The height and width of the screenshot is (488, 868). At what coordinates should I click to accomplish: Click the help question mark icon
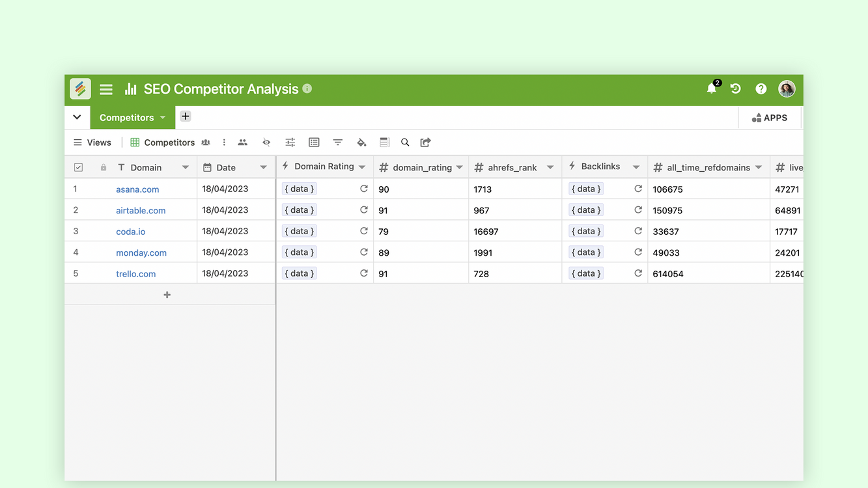761,88
